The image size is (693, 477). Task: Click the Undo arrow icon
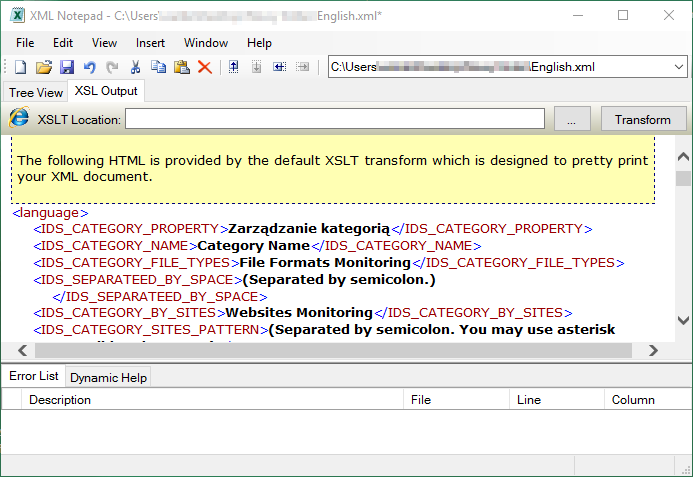tap(90, 67)
